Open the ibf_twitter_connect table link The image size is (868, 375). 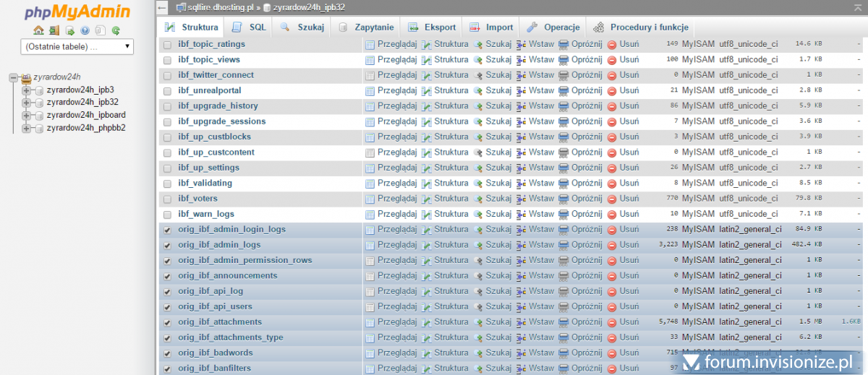click(216, 75)
